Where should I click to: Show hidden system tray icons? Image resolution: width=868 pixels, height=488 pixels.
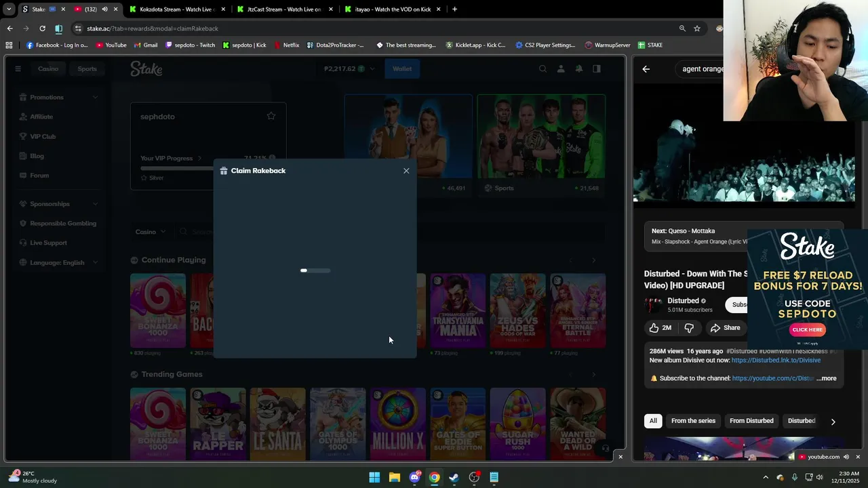tap(766, 477)
